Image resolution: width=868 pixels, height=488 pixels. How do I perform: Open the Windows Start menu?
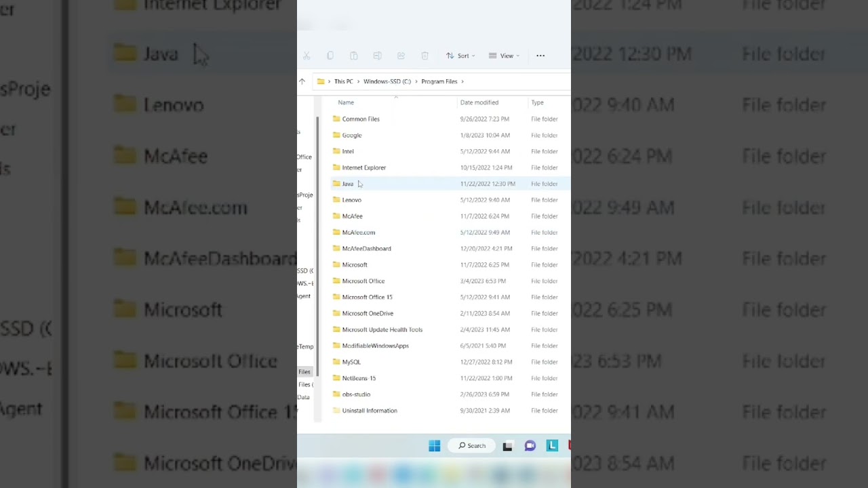pyautogui.click(x=435, y=445)
